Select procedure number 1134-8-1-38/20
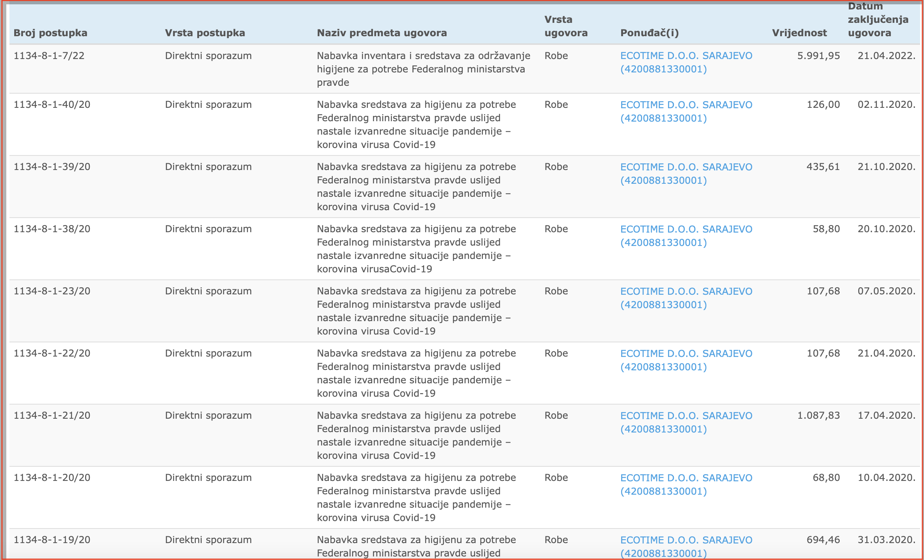Viewport: 924px width, 560px height. [x=52, y=229]
